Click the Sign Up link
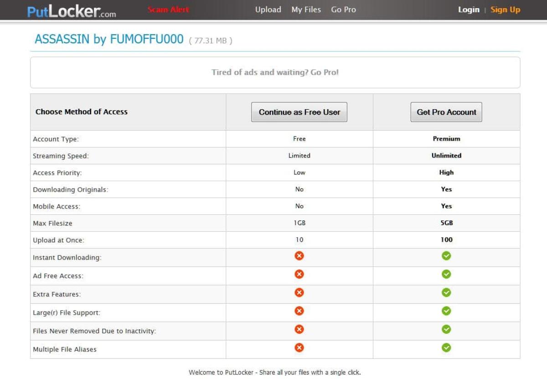Viewport: 547px width, 392px height. click(x=505, y=10)
